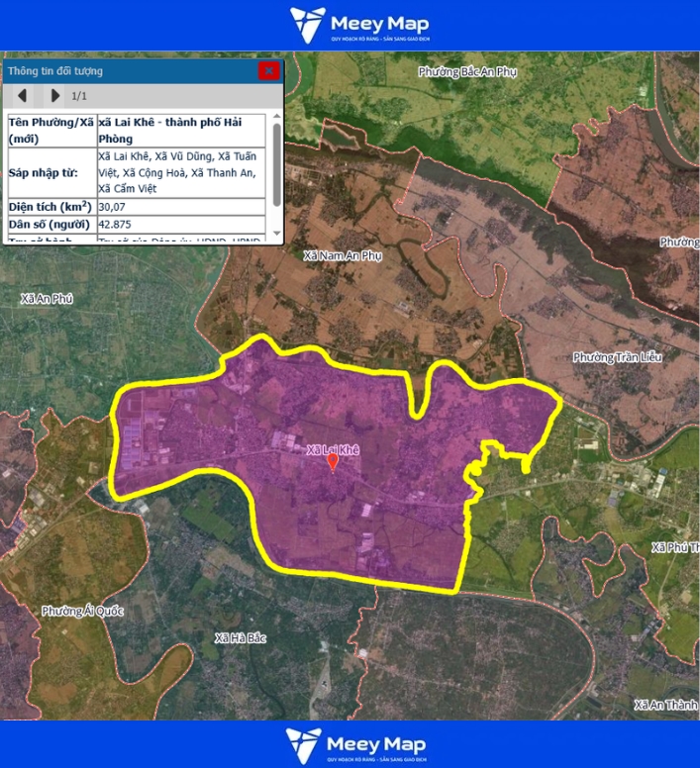The height and width of the screenshot is (768, 700).
Task: Click Phường Trần Liễu label on map
Action: tap(617, 357)
